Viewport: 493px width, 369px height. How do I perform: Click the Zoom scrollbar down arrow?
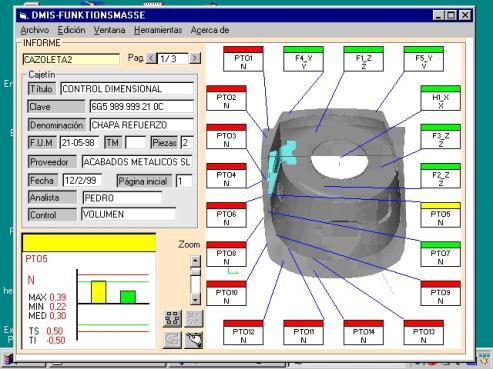[x=195, y=299]
